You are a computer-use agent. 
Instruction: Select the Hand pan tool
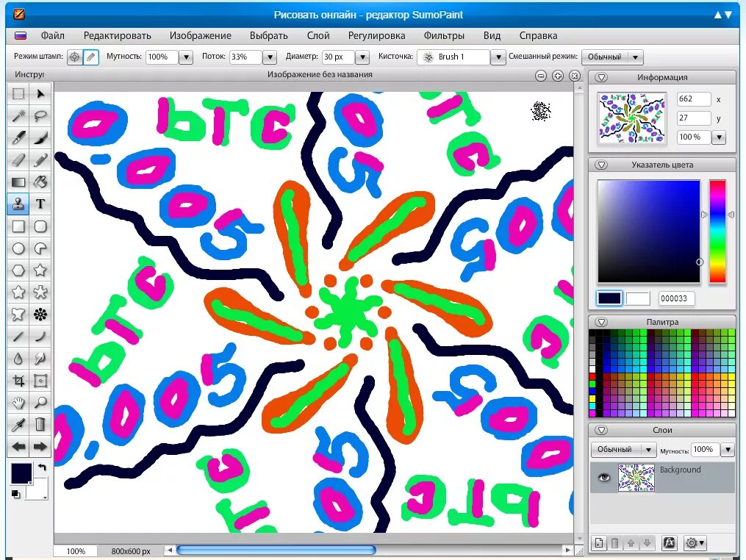(18, 403)
